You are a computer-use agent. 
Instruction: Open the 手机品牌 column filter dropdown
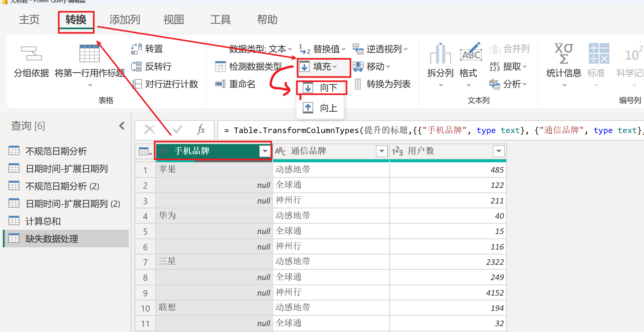(x=265, y=151)
